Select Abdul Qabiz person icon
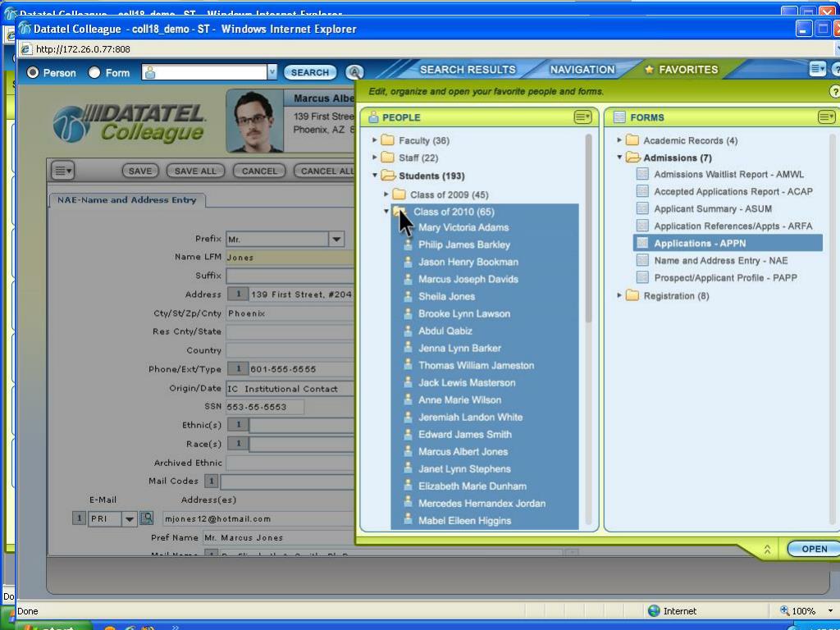This screenshot has height=630, width=840. coord(408,331)
